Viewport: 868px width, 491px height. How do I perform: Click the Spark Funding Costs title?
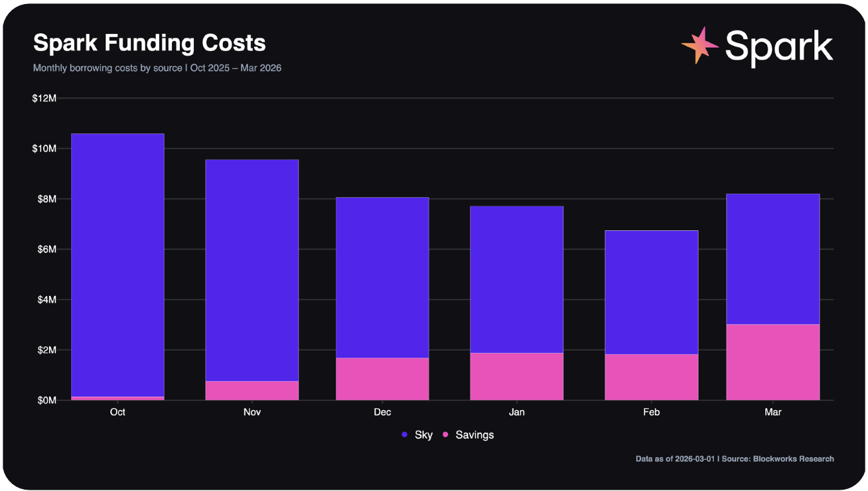coord(149,43)
